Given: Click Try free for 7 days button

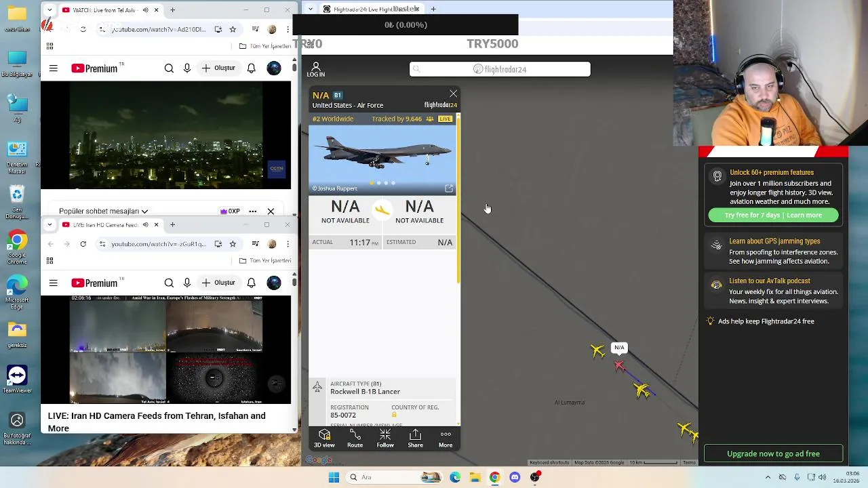Looking at the screenshot, I should [x=773, y=215].
